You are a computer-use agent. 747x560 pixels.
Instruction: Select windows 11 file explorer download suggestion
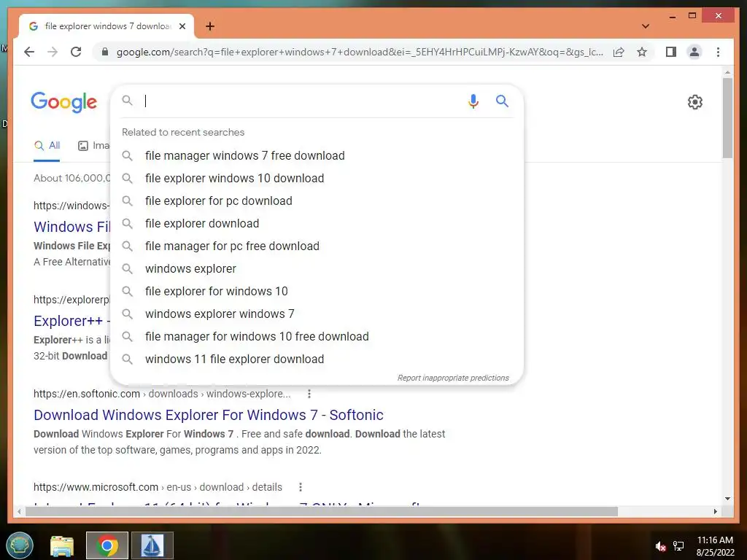click(317, 359)
